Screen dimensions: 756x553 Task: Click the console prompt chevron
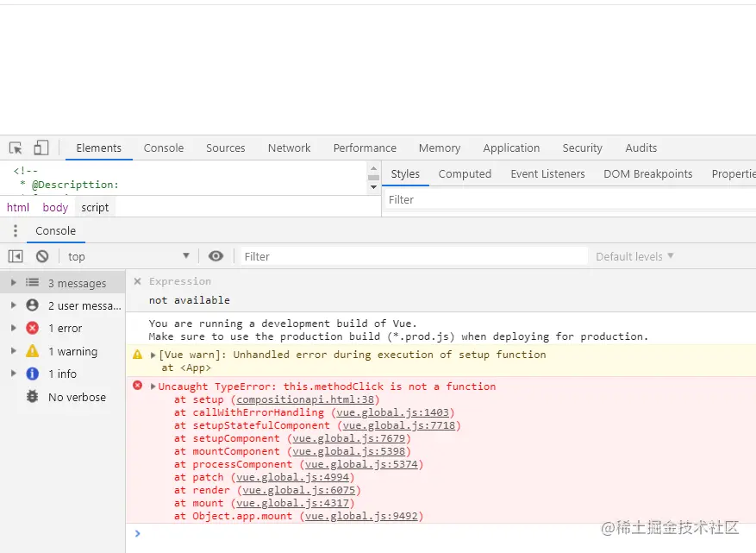tap(137, 533)
